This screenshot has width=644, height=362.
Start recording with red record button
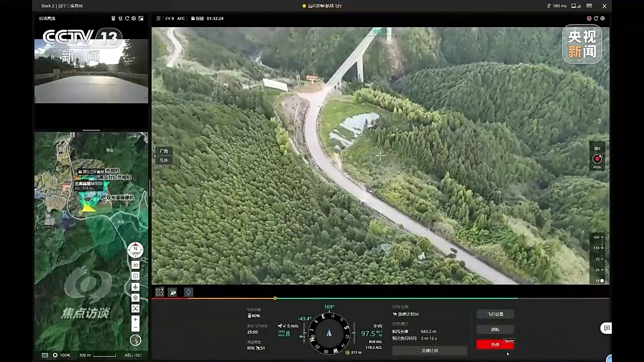coord(597,159)
